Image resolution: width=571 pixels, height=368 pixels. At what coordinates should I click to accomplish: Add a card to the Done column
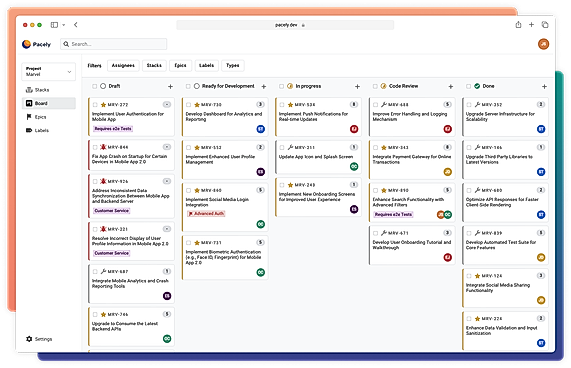[544, 87]
